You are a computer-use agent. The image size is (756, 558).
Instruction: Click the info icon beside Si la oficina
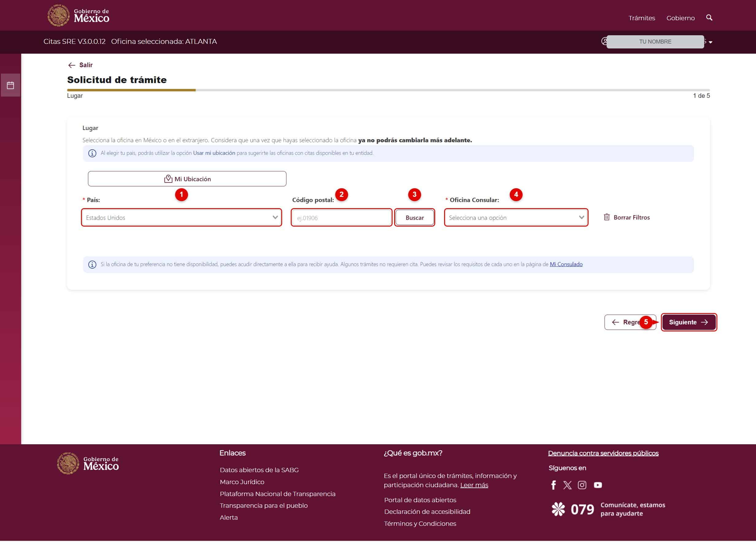(92, 265)
